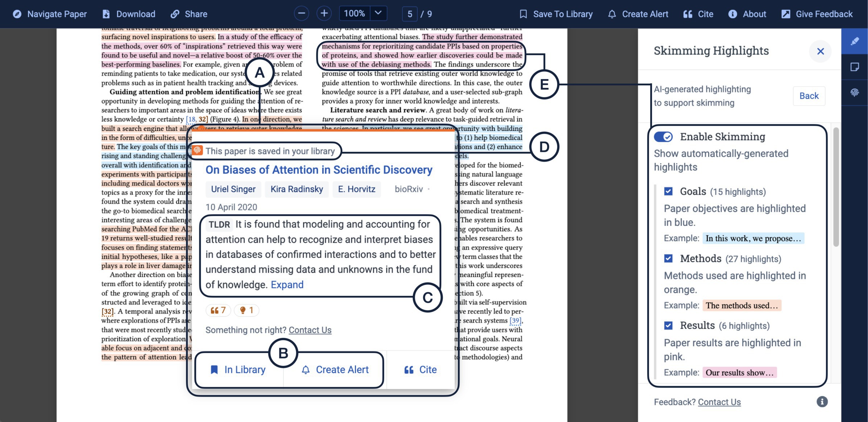
Task: Click author Kira Radinsky
Action: click(x=296, y=189)
